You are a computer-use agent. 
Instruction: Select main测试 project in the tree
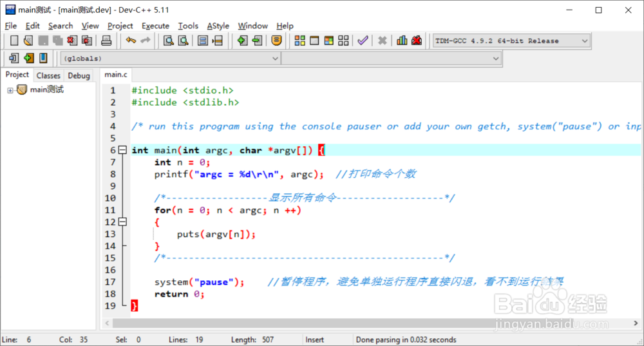click(x=47, y=90)
